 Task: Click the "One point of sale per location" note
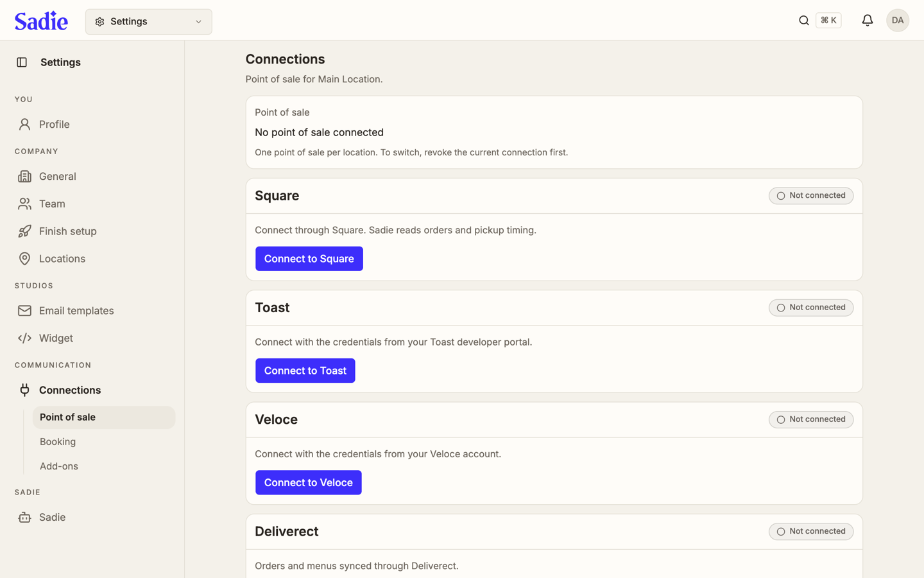point(411,152)
